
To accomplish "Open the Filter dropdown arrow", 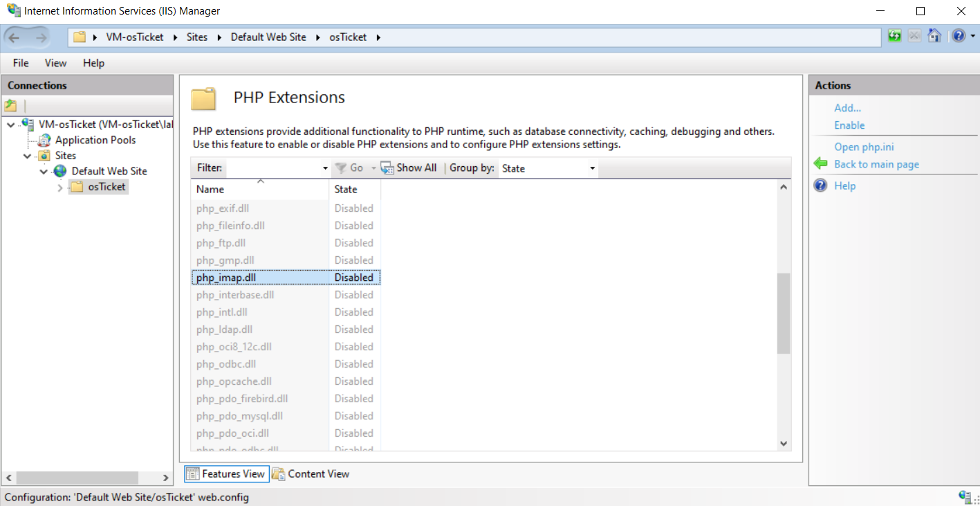I will (x=325, y=168).
